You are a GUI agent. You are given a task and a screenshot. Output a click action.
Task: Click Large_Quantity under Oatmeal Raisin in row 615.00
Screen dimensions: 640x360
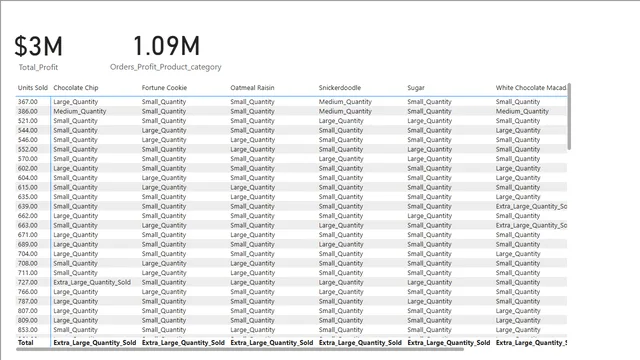point(253,187)
